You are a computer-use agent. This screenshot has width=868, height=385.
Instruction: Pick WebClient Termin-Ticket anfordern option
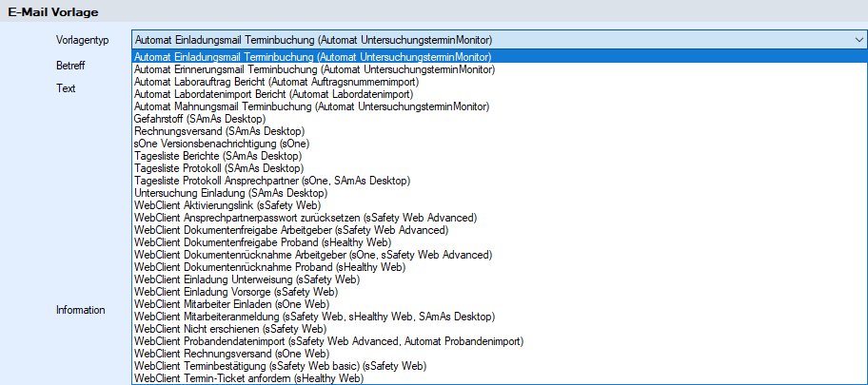500,378
